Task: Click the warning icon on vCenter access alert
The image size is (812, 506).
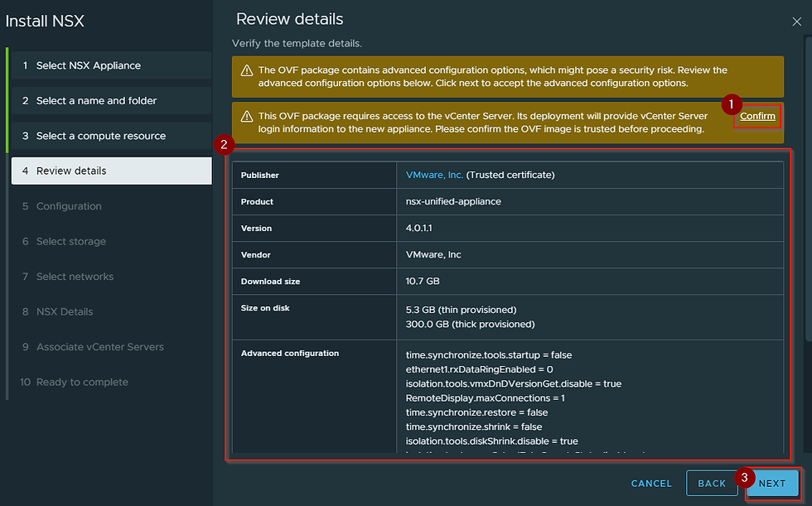Action: (247, 117)
